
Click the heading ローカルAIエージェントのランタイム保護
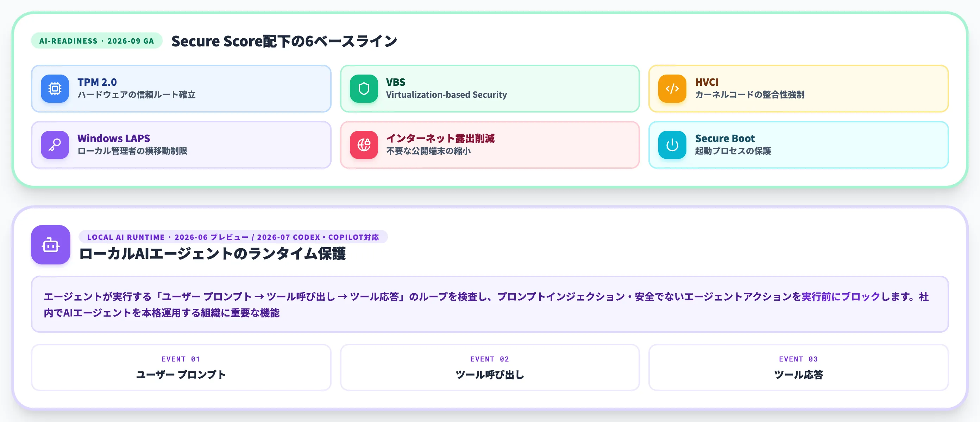(212, 254)
